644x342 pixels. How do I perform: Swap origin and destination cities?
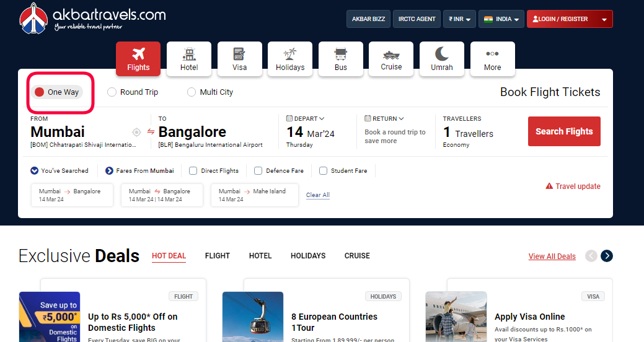click(151, 131)
